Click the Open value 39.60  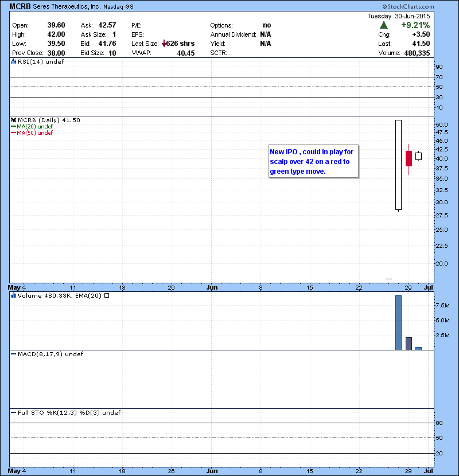coord(56,25)
